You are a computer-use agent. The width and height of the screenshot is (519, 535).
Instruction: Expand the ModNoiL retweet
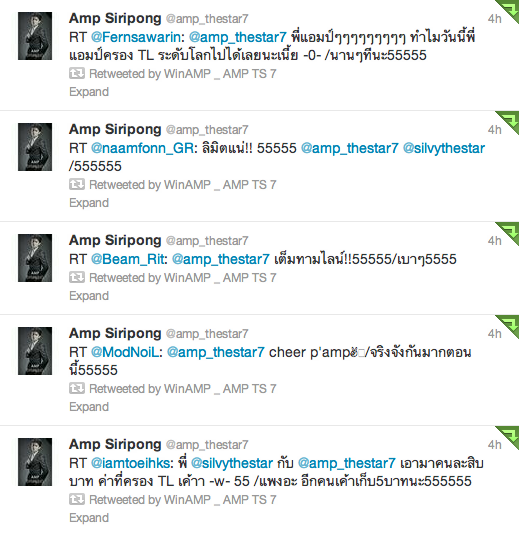coord(89,407)
